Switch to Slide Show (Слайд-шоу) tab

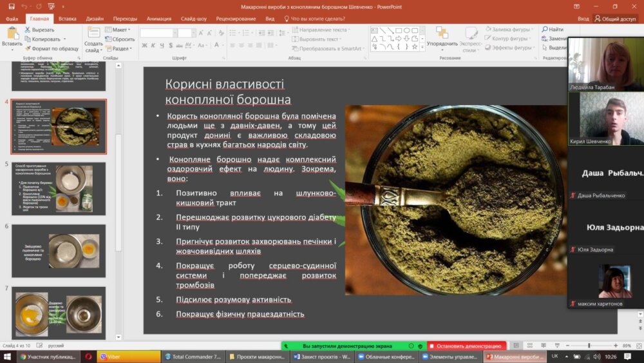pos(193,19)
